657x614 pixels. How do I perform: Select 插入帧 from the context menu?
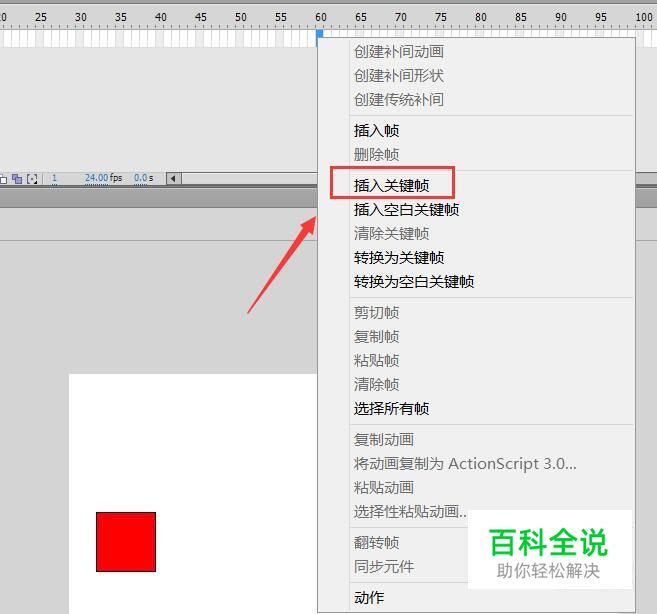(x=376, y=131)
